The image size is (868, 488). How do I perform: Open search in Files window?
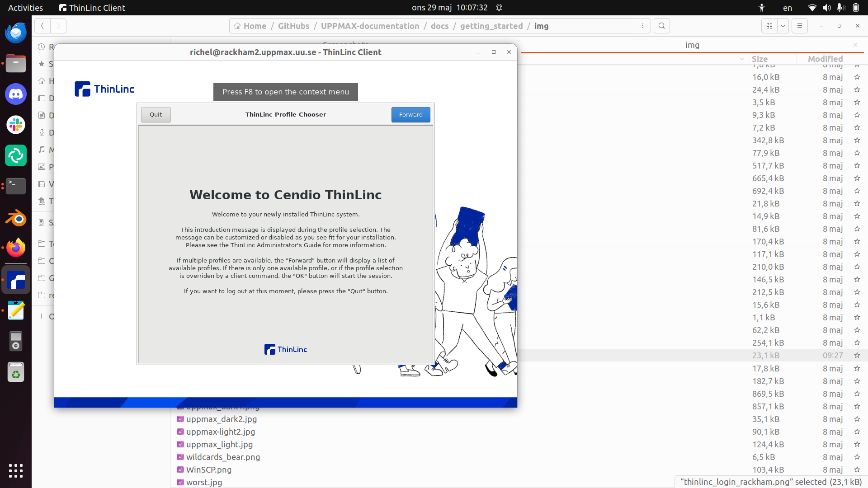tap(662, 26)
